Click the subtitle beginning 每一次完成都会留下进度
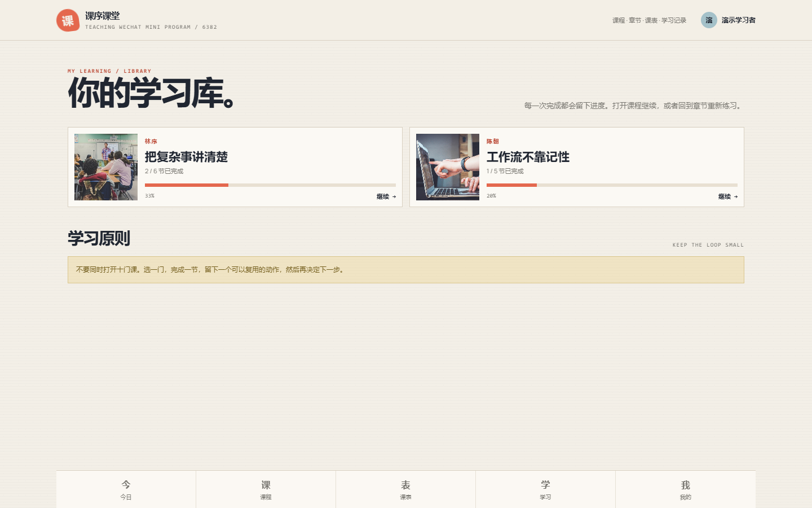Image resolution: width=812 pixels, height=508 pixels. 634,106
